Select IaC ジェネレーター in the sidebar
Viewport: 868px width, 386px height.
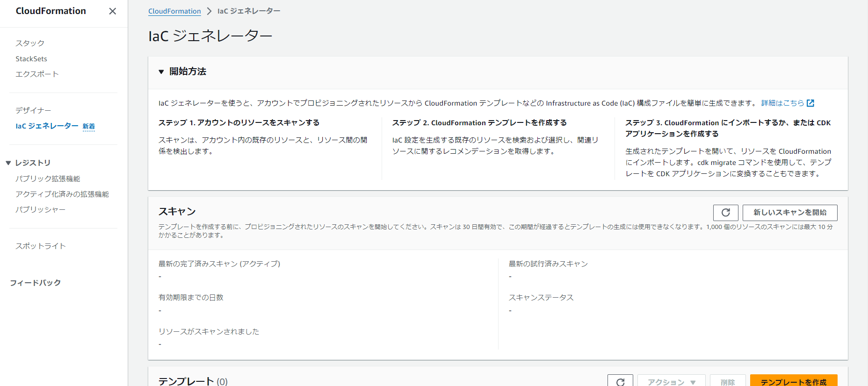[x=47, y=126]
